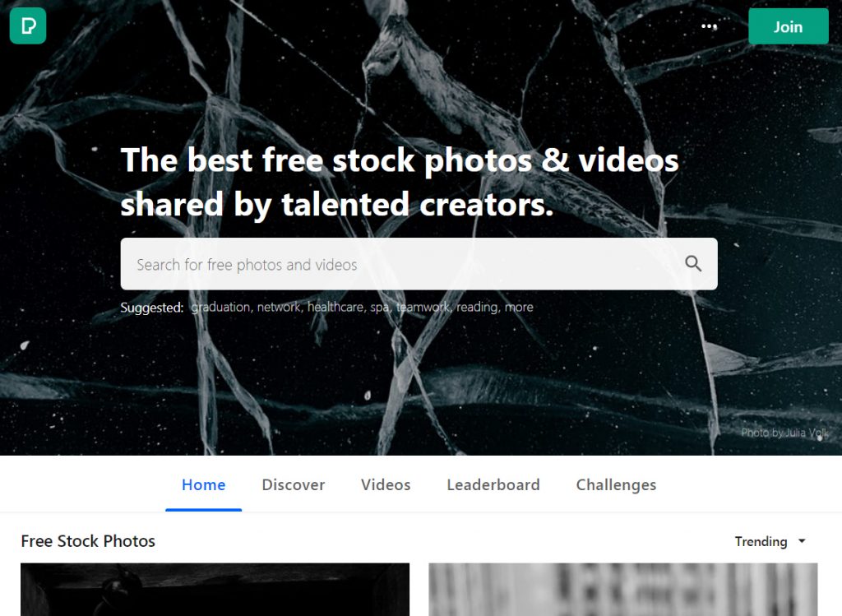Select the suggested term reading
Viewport: 842px width, 616px height.
coord(478,308)
